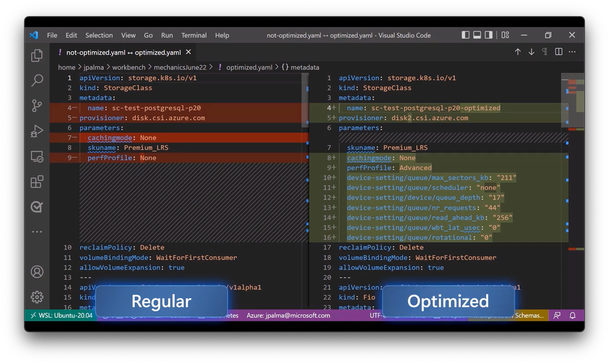Click Azure: jpalma@microsoft.com status item
Image resolution: width=609 pixels, height=364 pixels.
(288, 315)
